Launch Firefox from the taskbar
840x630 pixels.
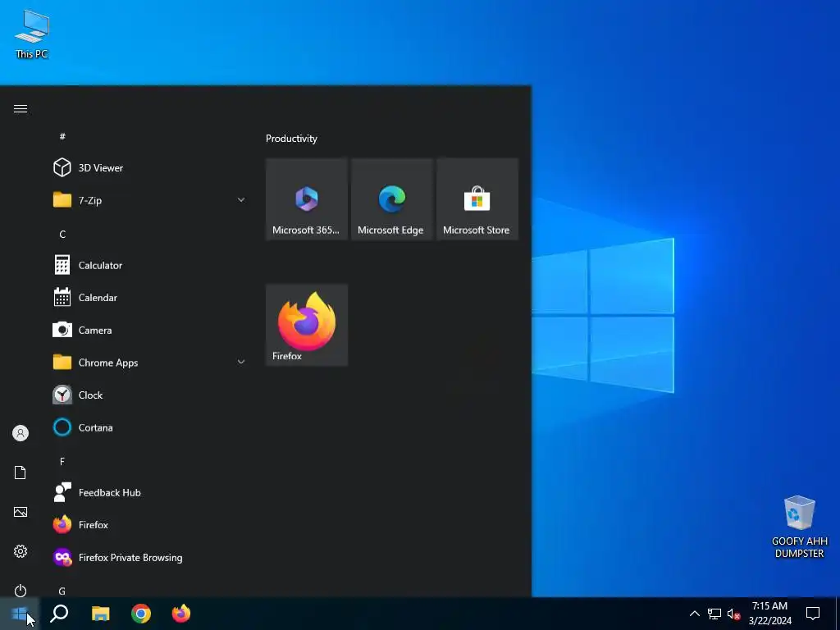[x=181, y=614]
